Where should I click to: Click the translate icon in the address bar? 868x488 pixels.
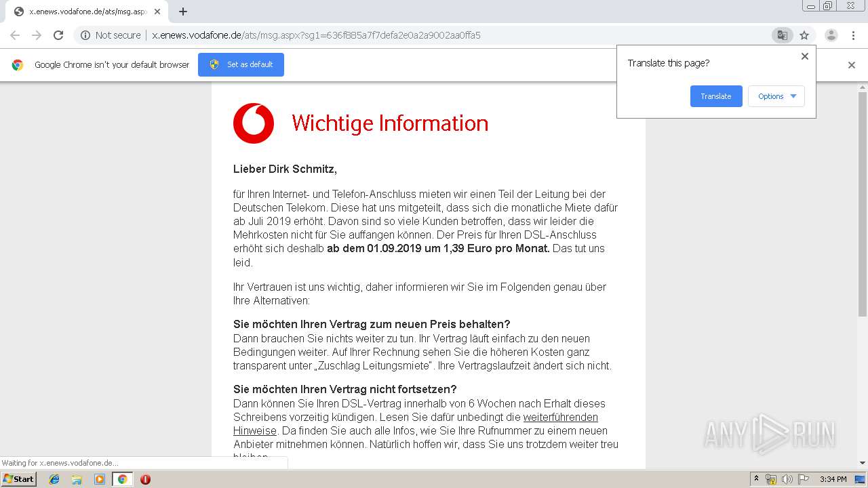(x=783, y=35)
